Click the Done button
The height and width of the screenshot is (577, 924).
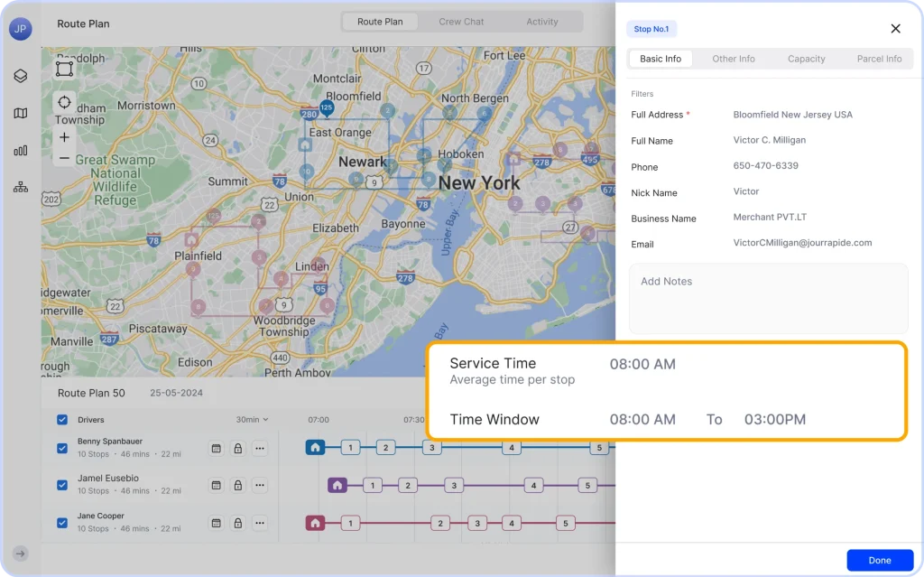[880, 561]
